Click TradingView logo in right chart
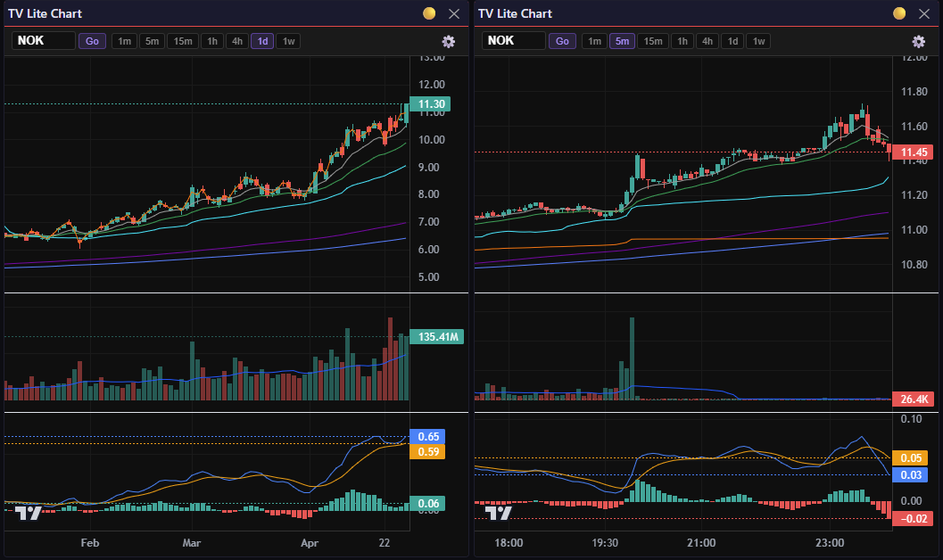This screenshot has height=560, width=943. [x=499, y=513]
